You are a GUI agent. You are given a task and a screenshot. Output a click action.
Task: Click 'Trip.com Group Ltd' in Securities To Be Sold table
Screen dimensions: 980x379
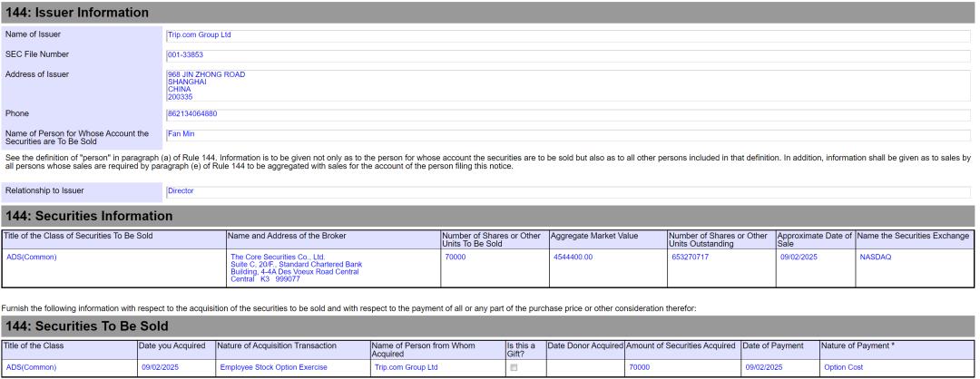tap(406, 368)
